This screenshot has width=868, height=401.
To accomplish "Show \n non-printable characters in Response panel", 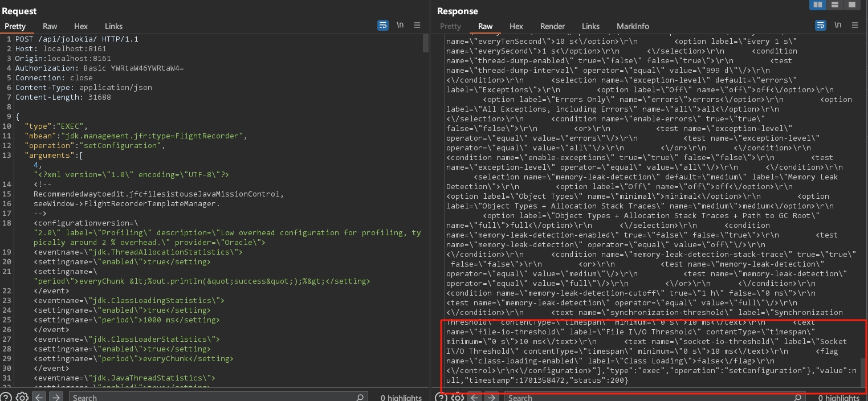I will [x=838, y=26].
